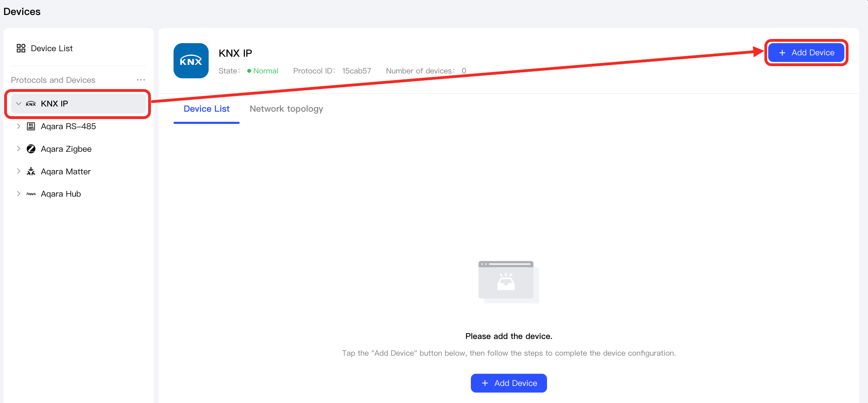This screenshot has height=403, width=868.
Task: Switch to the Device List tab
Action: coord(207,109)
